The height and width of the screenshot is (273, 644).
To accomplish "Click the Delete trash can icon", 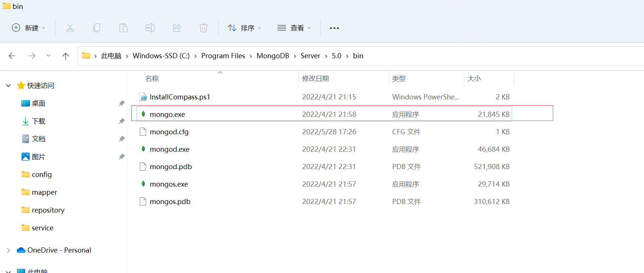I will [x=204, y=28].
